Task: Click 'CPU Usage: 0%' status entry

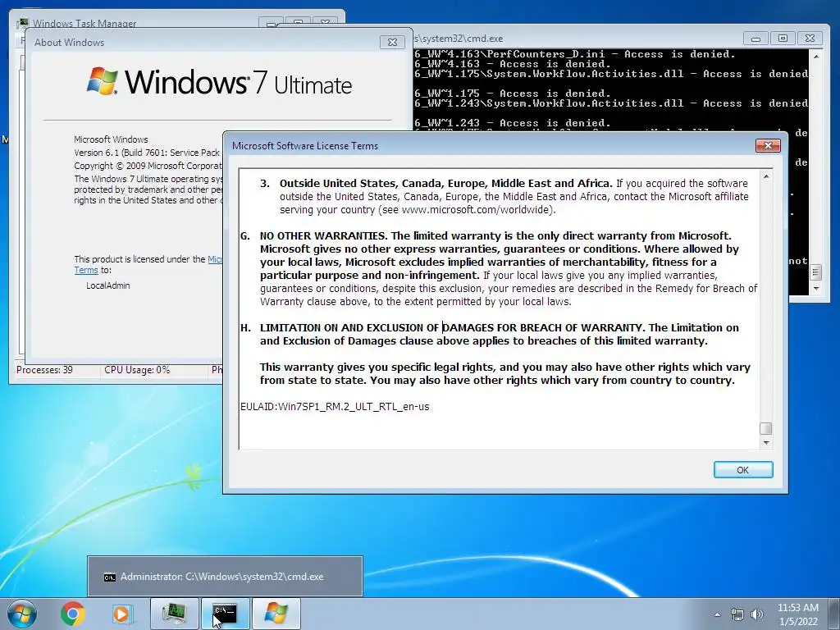Action: point(137,370)
